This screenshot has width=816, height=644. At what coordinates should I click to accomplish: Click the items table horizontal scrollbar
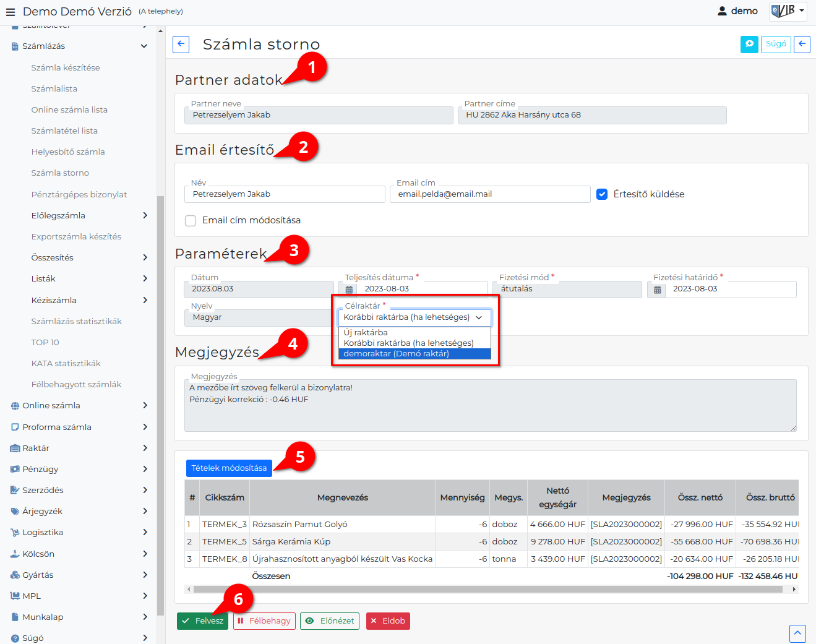pyautogui.click(x=487, y=589)
